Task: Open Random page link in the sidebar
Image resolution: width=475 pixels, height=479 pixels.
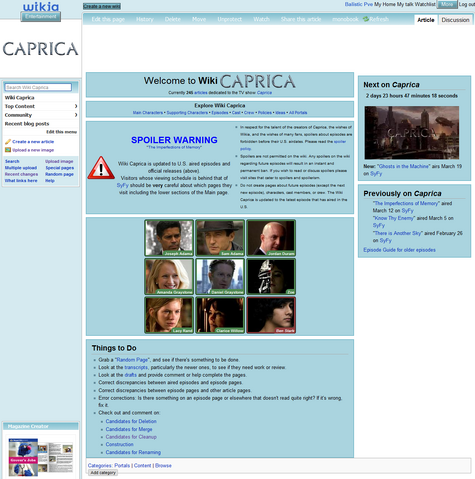Action: (x=59, y=174)
